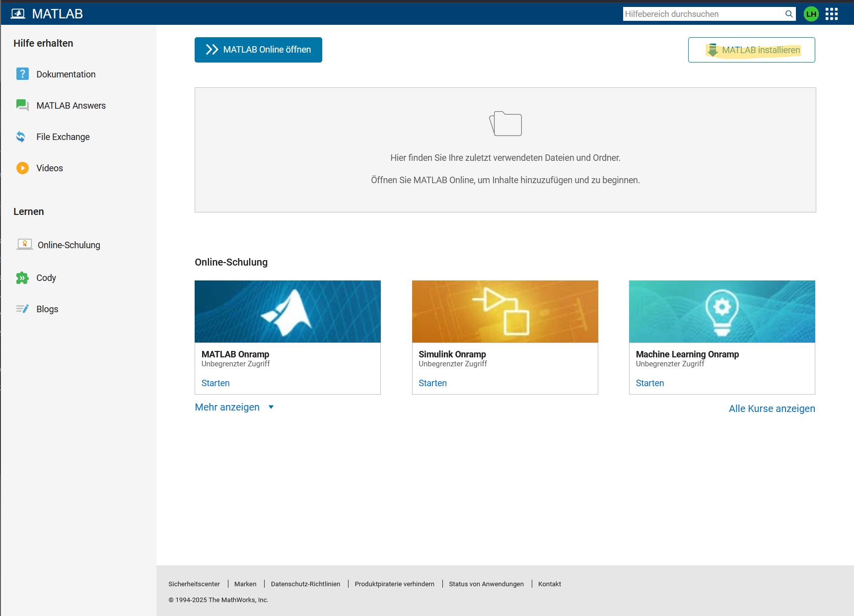Expand the Mehr anzeigen dropdown arrow
This screenshot has width=854, height=616.
[271, 407]
